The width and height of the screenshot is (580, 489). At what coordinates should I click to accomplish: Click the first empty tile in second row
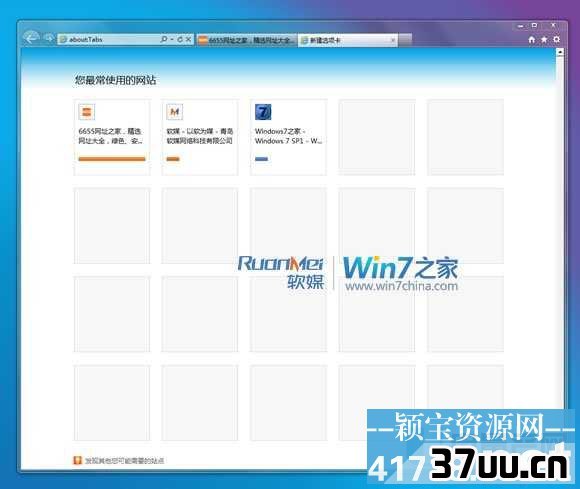[x=112, y=226]
